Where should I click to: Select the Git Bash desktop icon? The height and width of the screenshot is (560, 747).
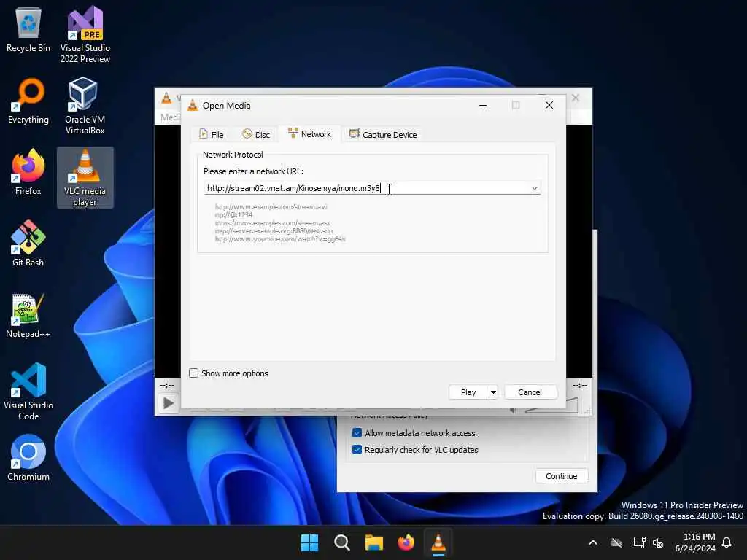click(x=28, y=244)
